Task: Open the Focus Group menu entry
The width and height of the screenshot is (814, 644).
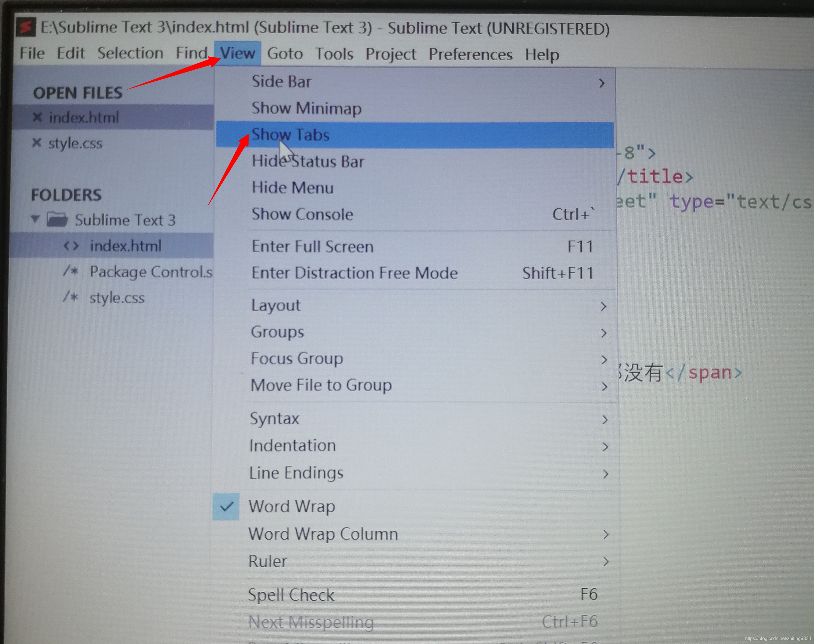Action: point(415,359)
